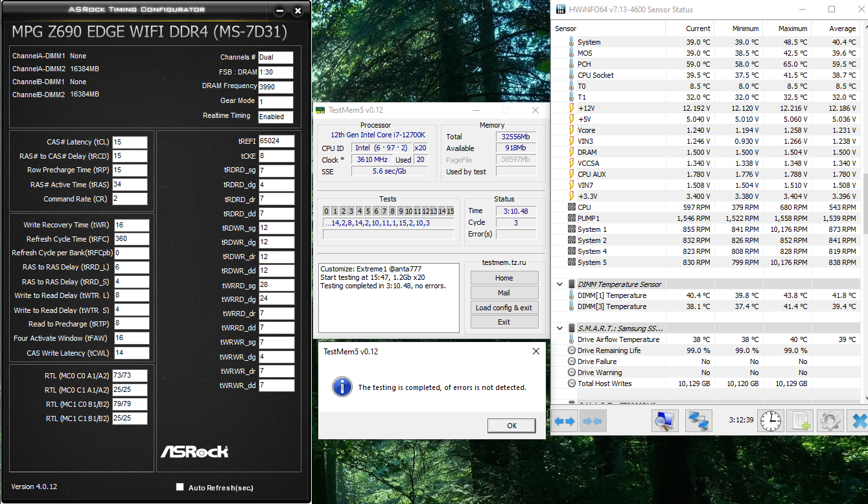Image resolution: width=868 pixels, height=504 pixels.
Task: Click the 'VCCSA' sensor row label
Action: (589, 163)
